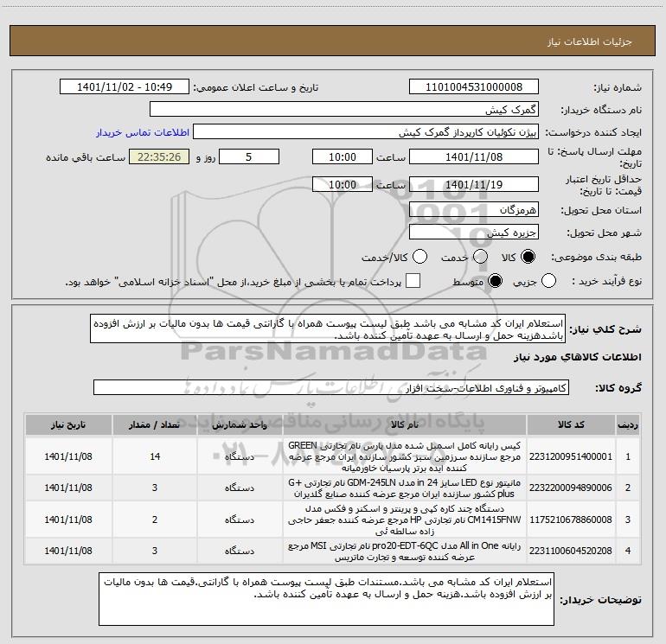Image resolution: width=666 pixels, height=644 pixels.
Task: Click the ردیف column header
Action: (x=628, y=425)
